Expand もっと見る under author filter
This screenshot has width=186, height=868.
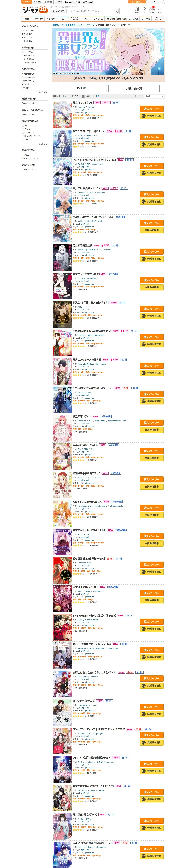click(43, 92)
